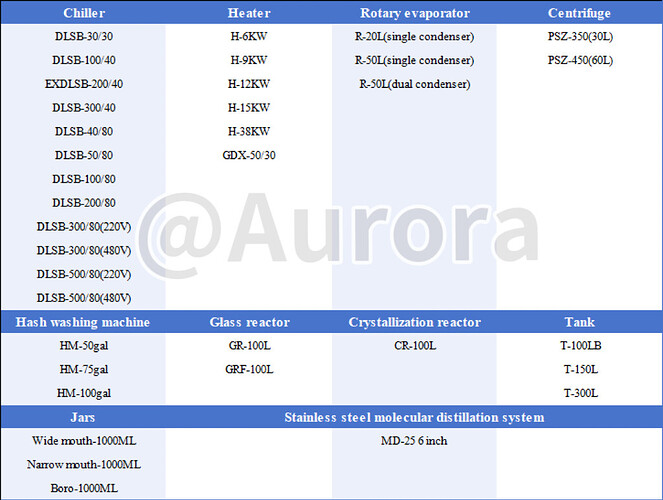Select the Narrow mouth-1000ML jar
Viewport: 663px width, 500px height.
click(x=84, y=464)
